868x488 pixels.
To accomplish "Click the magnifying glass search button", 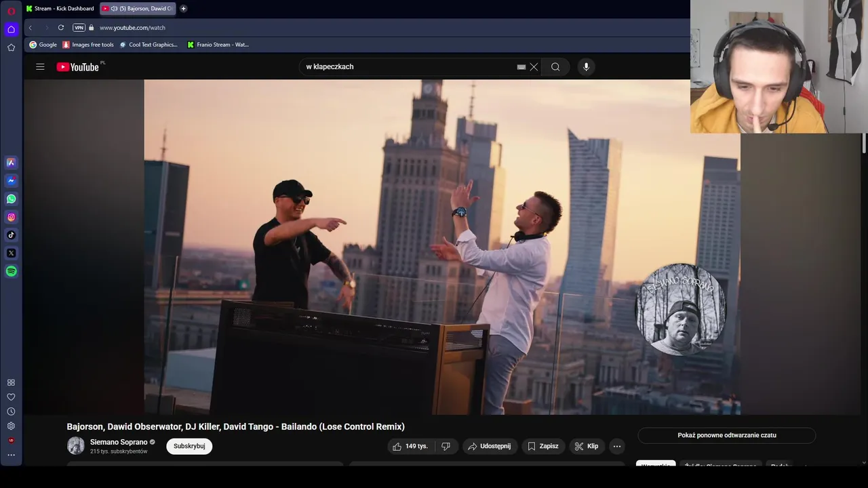I will click(x=555, y=66).
